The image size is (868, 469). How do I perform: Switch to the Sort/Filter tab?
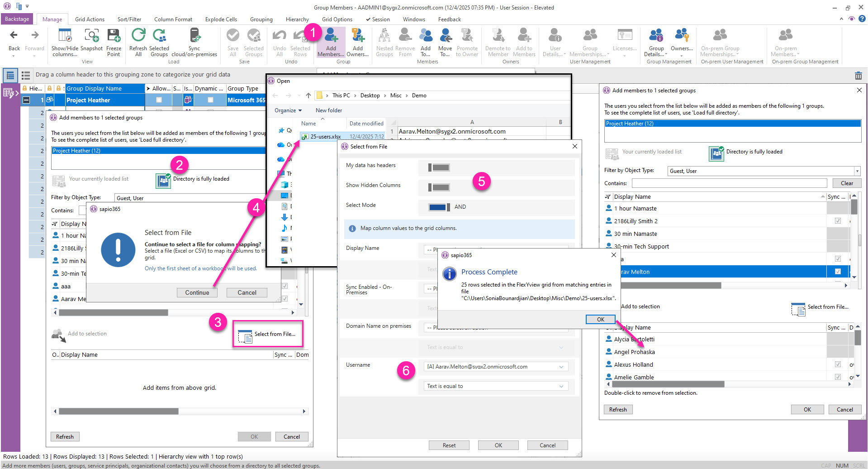[x=129, y=19]
